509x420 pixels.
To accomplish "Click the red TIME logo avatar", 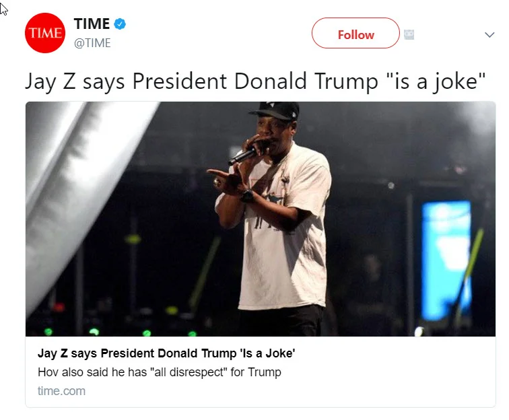I will (x=44, y=33).
